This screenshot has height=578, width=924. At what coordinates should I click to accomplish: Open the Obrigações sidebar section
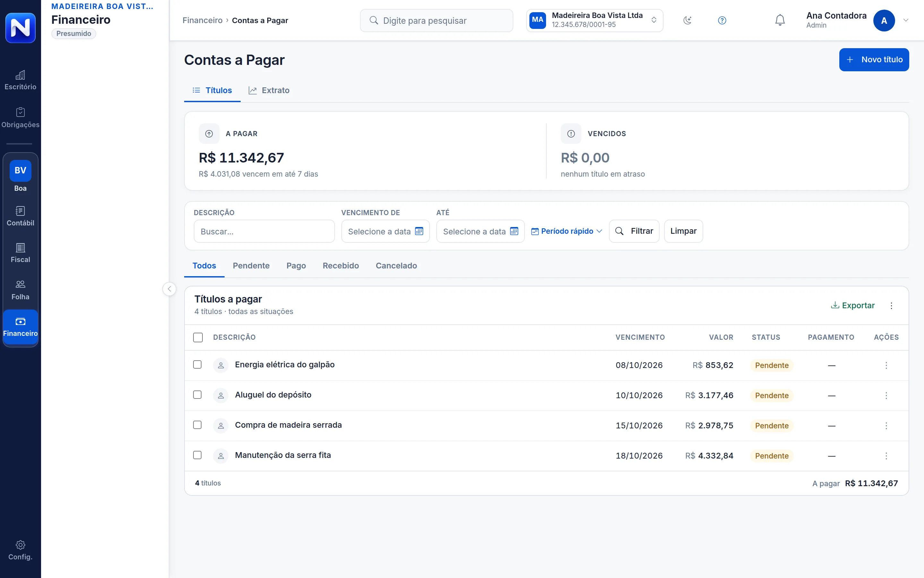point(20,118)
